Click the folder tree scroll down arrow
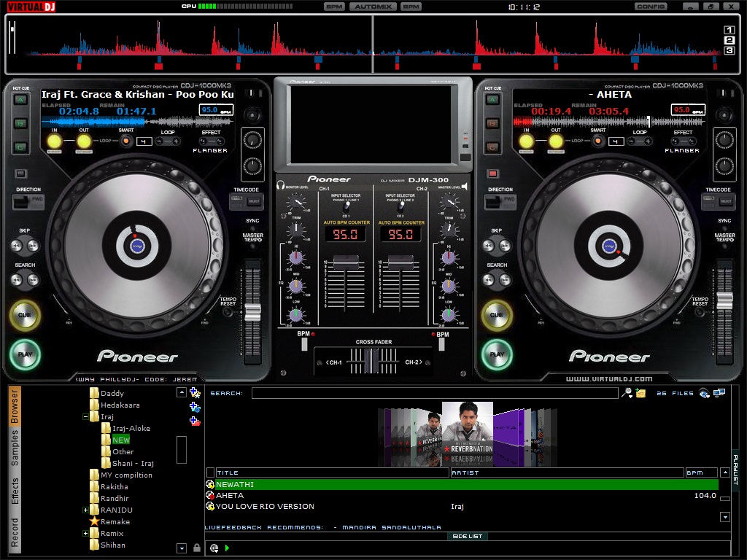Viewport: 747px width, 560px height. 182,548
